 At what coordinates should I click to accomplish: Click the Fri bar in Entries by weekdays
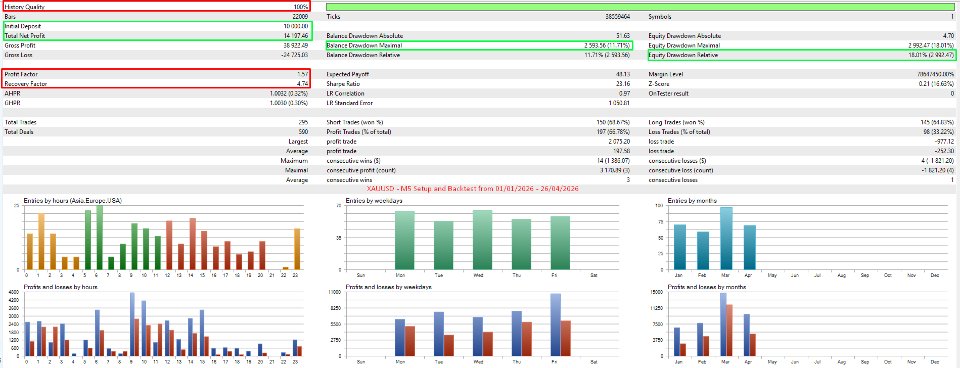560,243
